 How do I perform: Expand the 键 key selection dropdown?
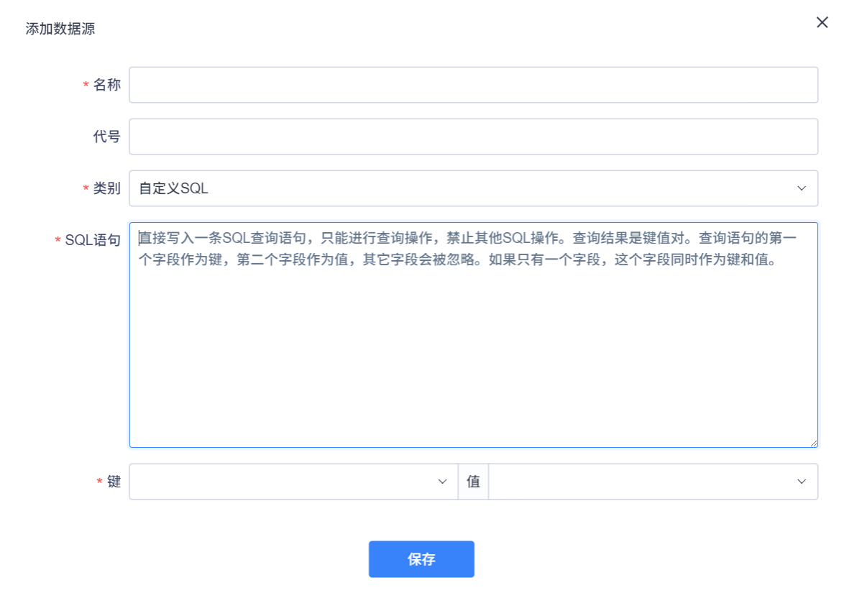click(288, 482)
